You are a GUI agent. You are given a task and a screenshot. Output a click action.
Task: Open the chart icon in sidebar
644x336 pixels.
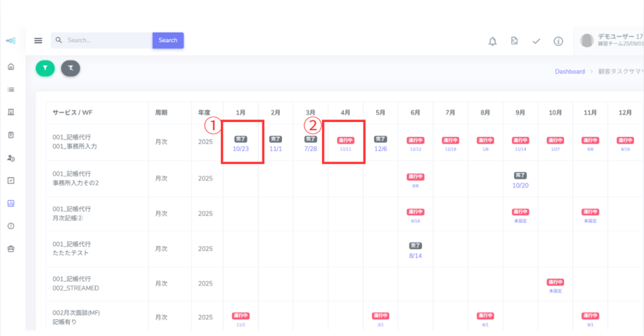point(11,203)
